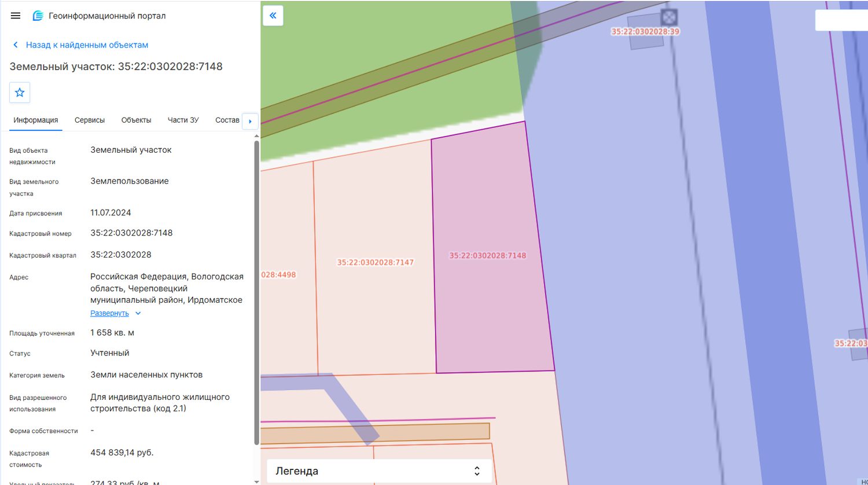Add the land parcel to favorites with the star
The image size is (868, 485).
click(20, 93)
